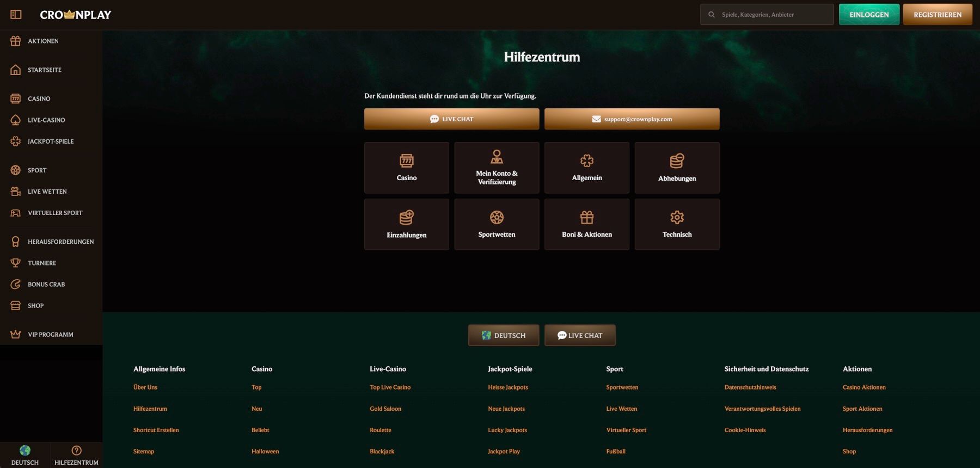
Task: Open the Aktionen gift icon in sidebar
Action: (x=16, y=41)
